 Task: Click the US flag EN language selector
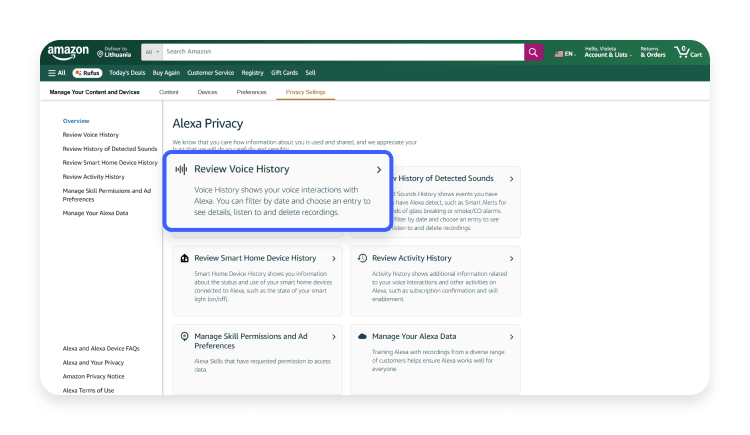point(565,54)
